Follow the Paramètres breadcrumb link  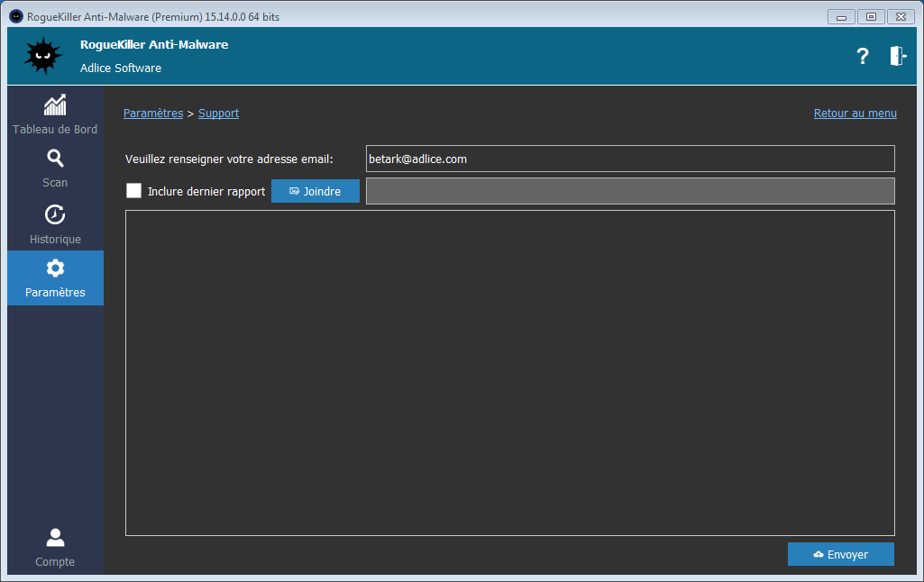pos(152,114)
